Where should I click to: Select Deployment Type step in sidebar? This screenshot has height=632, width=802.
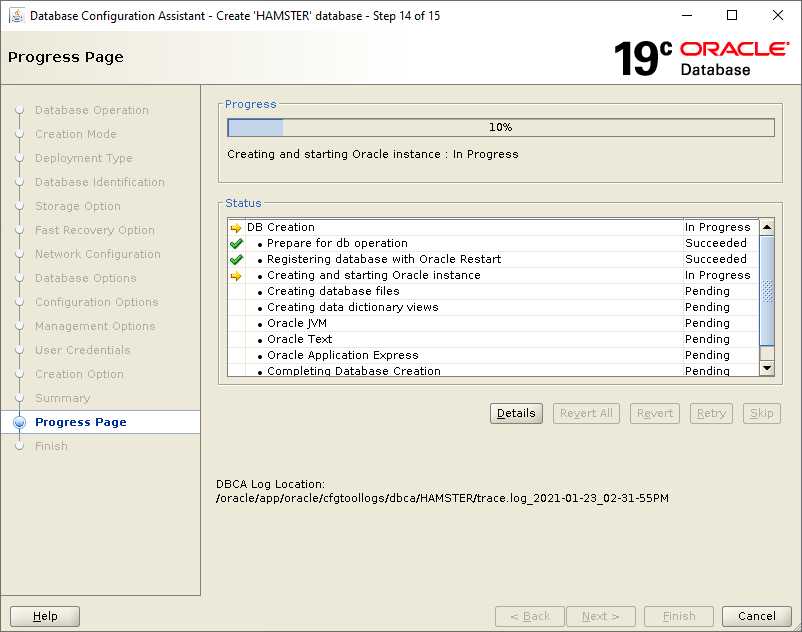coord(84,158)
